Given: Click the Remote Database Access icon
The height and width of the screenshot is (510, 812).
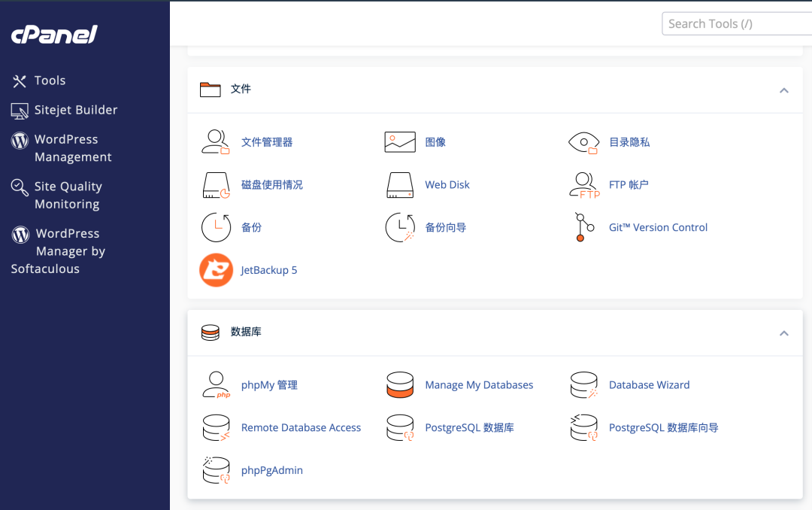Looking at the screenshot, I should 216,427.
